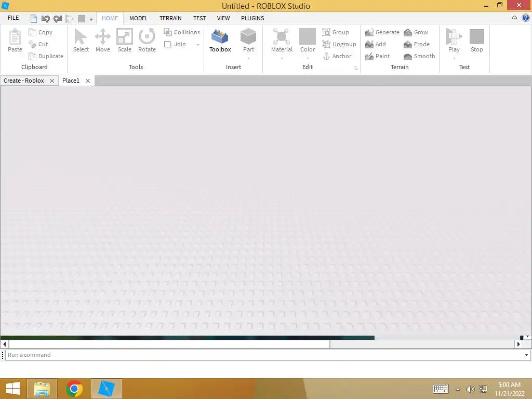Activate the Rotate tool
532x399 pixels.
tap(147, 41)
